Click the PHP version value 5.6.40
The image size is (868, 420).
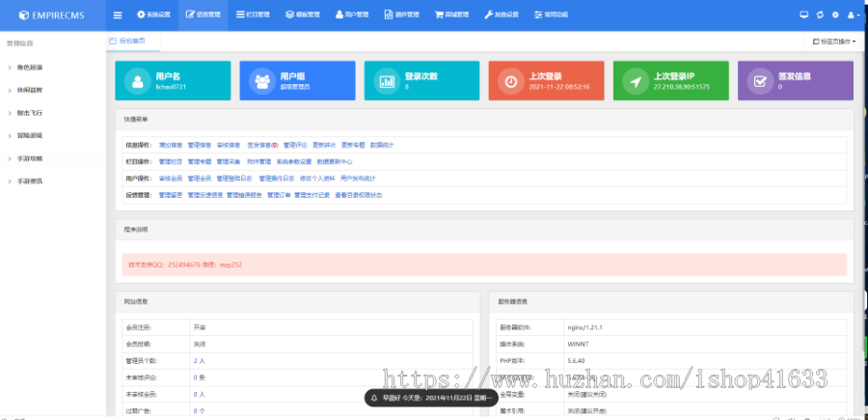click(577, 361)
